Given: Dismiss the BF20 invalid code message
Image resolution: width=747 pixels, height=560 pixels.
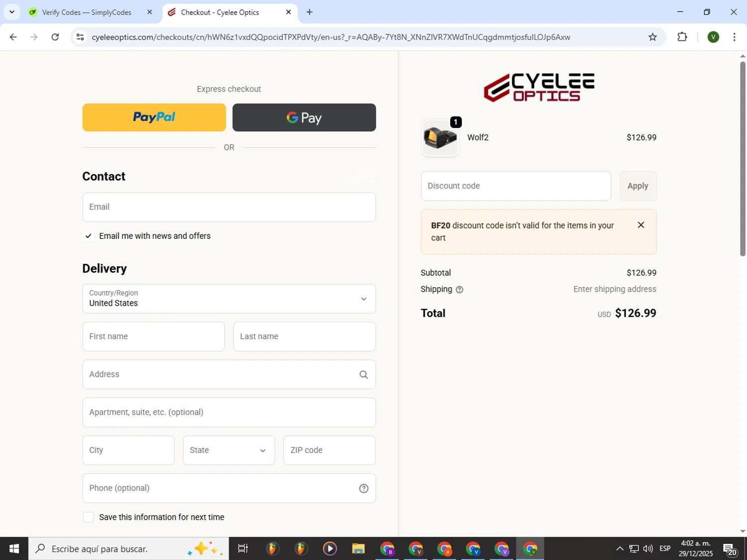Looking at the screenshot, I should 641,225.
